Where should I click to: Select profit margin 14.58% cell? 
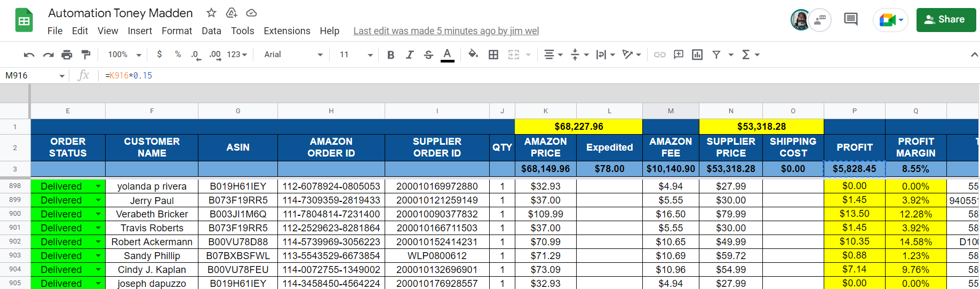pyautogui.click(x=915, y=242)
